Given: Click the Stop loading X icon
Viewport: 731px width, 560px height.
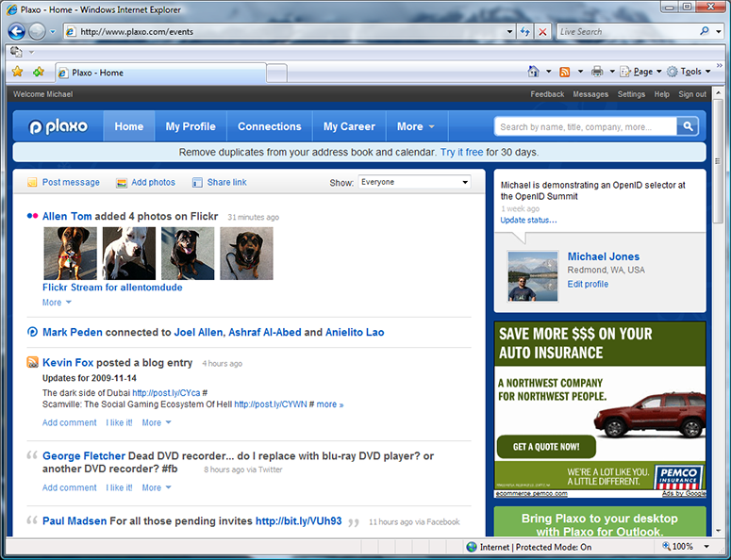Looking at the screenshot, I should coord(542,31).
